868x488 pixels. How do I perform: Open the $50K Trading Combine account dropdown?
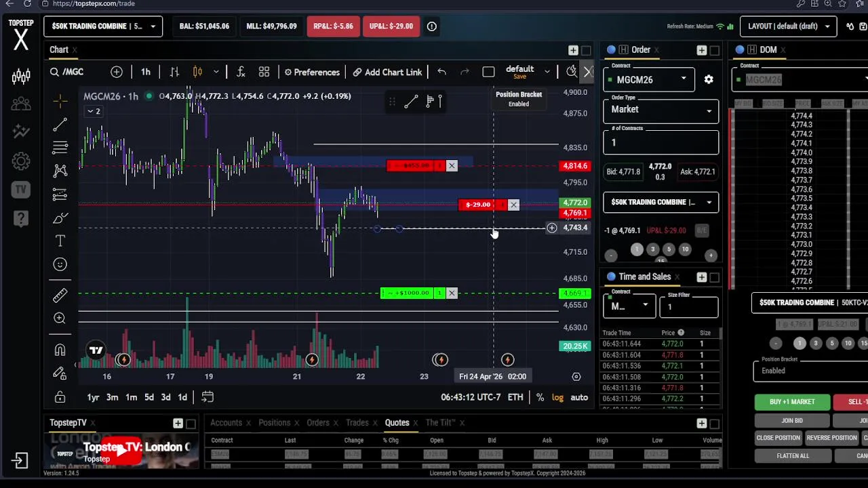point(103,26)
